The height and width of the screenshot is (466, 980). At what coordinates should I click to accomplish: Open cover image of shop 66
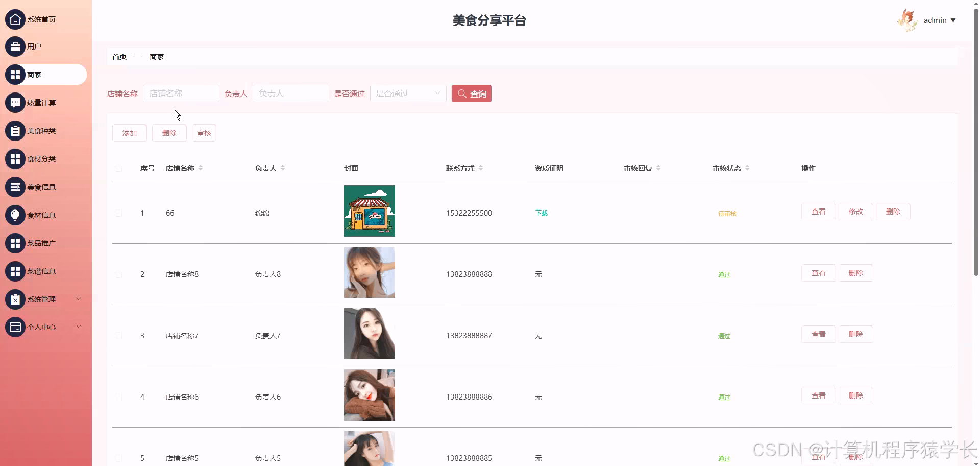(370, 211)
